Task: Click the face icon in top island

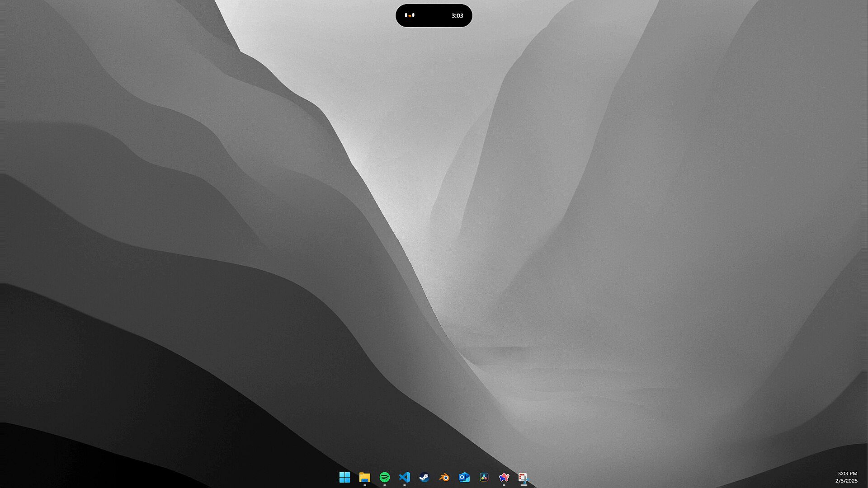Action: click(410, 15)
